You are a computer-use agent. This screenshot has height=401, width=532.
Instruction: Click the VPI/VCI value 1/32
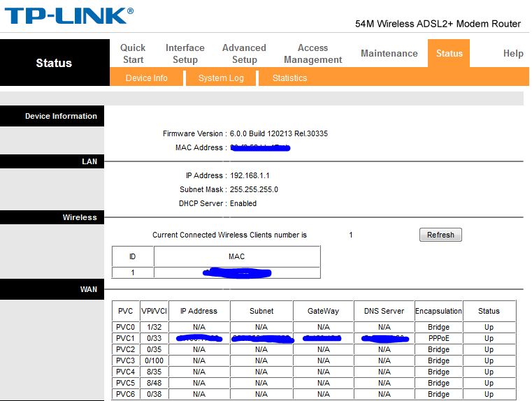pyautogui.click(x=154, y=327)
